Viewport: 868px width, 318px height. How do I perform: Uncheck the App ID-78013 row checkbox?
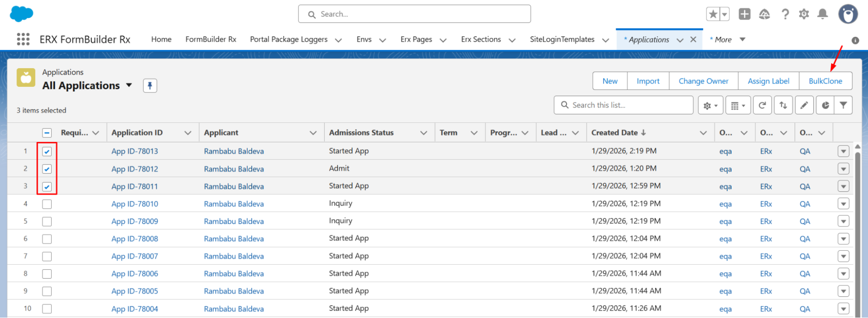coord(47,151)
